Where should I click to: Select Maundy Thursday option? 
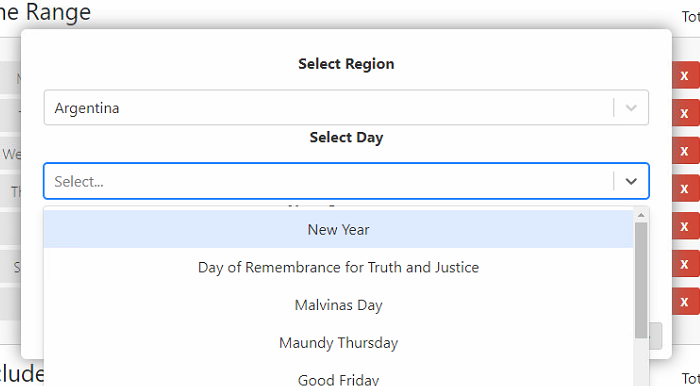(x=338, y=343)
